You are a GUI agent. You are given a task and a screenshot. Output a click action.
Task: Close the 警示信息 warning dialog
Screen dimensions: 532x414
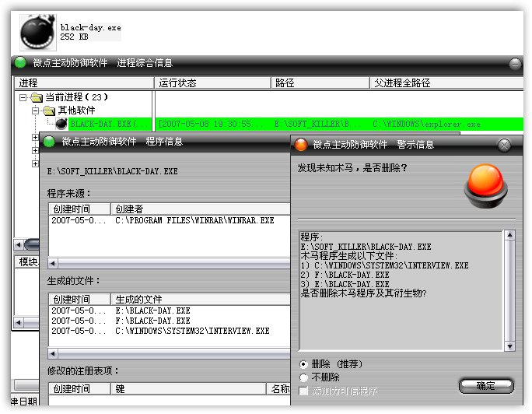tap(504, 146)
